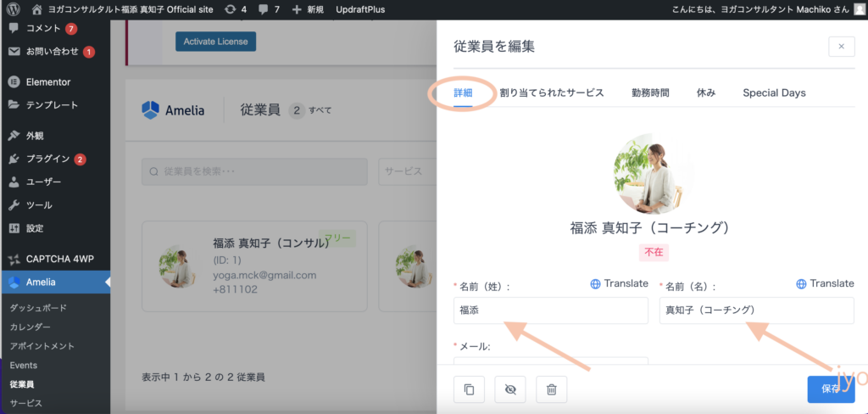
Task: Click the 名前（名） input field
Action: [756, 310]
